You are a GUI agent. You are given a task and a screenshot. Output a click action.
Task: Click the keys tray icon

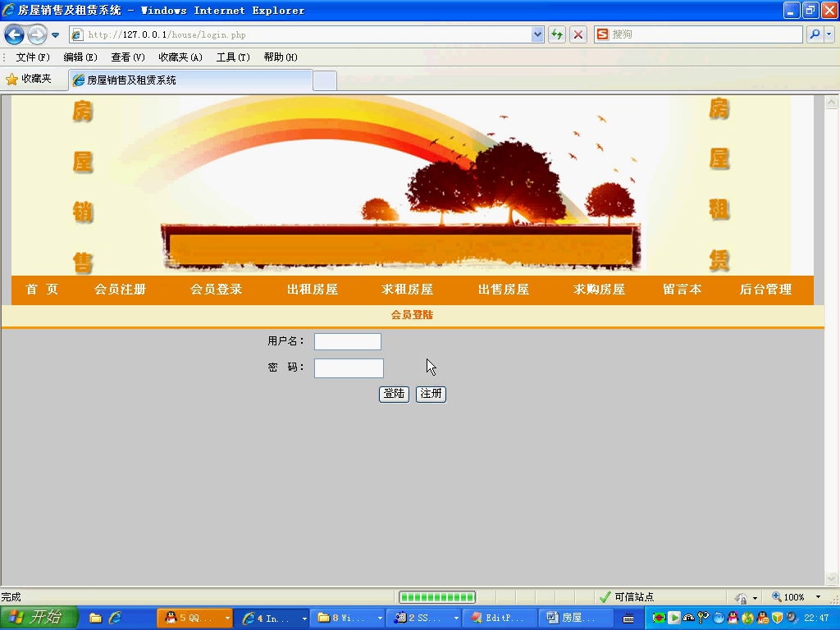pos(703,619)
